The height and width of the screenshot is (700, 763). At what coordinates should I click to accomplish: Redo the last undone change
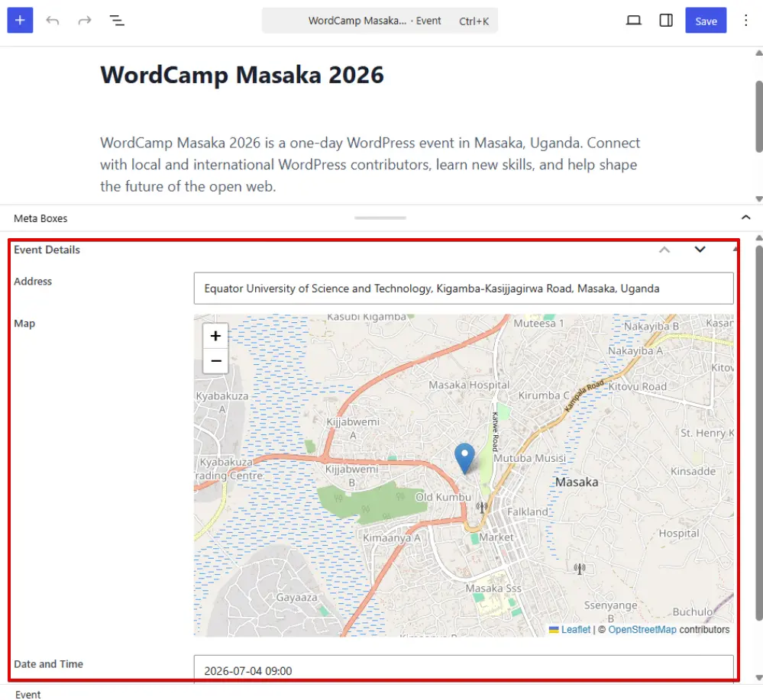85,21
